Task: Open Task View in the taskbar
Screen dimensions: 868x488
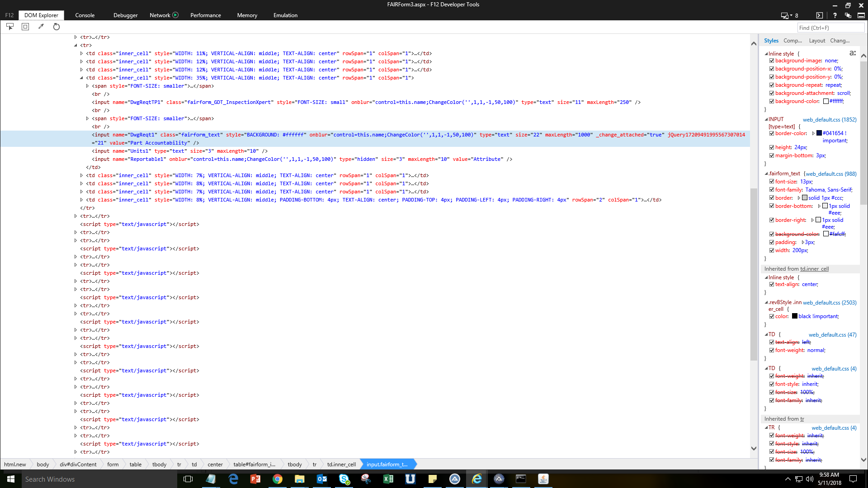Action: [x=188, y=479]
